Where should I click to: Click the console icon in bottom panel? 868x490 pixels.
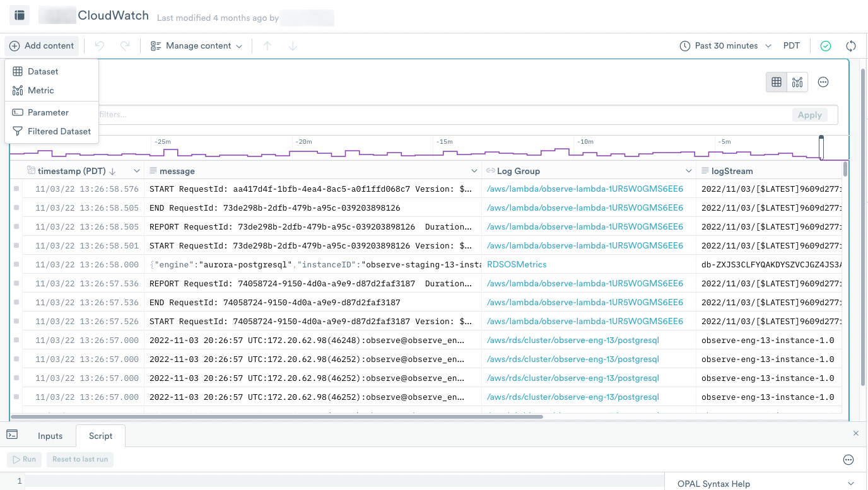[12, 435]
